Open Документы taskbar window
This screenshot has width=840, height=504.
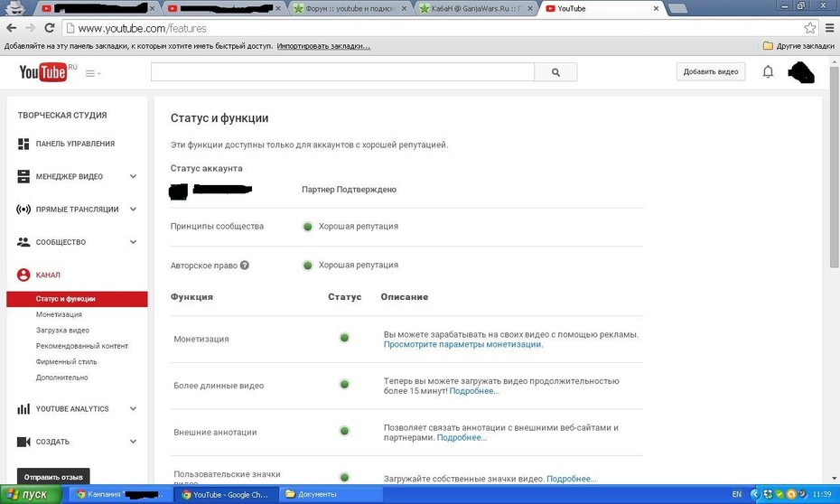[331, 494]
